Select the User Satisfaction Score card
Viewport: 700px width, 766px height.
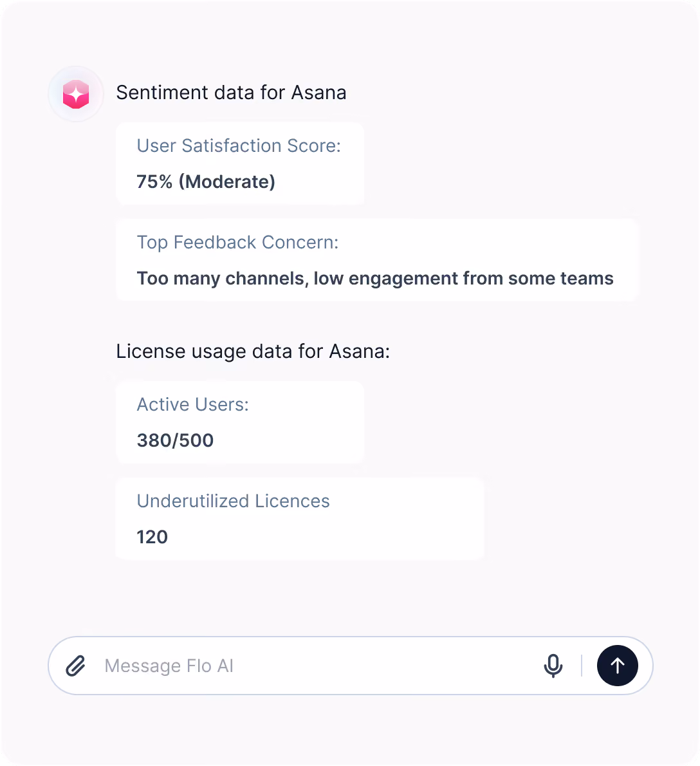click(x=240, y=163)
